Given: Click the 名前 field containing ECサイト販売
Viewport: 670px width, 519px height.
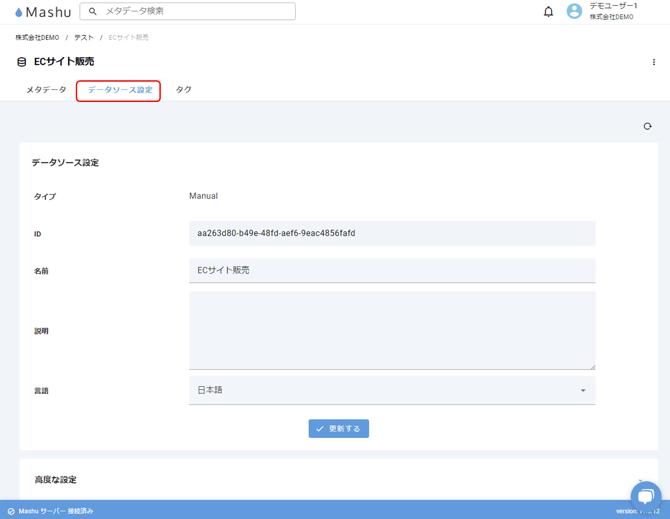Looking at the screenshot, I should (x=391, y=270).
